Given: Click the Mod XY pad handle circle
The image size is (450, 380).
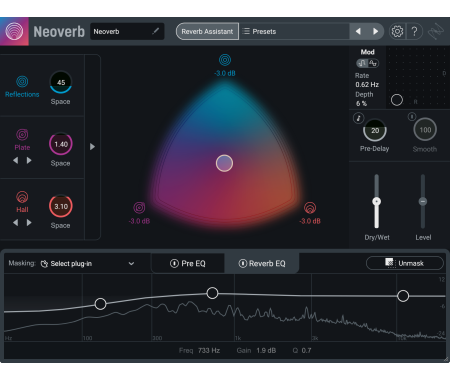Looking at the screenshot, I should pos(397,100).
